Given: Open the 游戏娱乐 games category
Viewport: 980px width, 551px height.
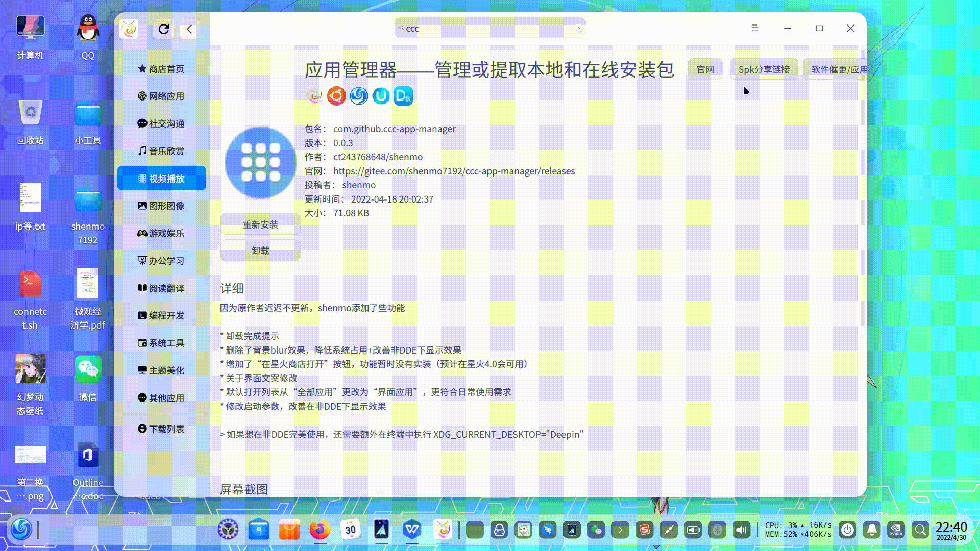Looking at the screenshot, I should point(161,233).
